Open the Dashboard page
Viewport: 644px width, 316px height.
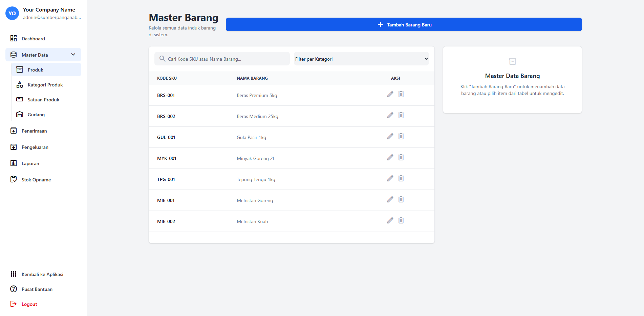tap(33, 39)
